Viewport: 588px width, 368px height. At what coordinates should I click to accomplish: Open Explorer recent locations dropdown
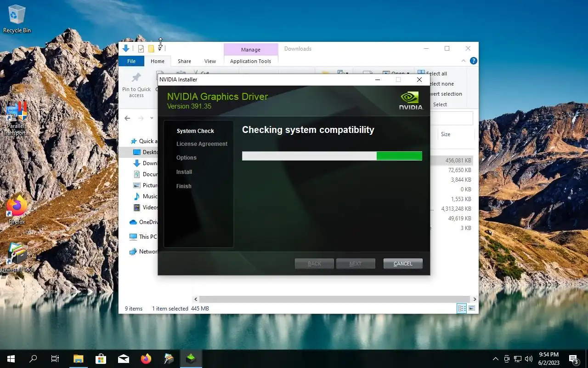click(152, 118)
